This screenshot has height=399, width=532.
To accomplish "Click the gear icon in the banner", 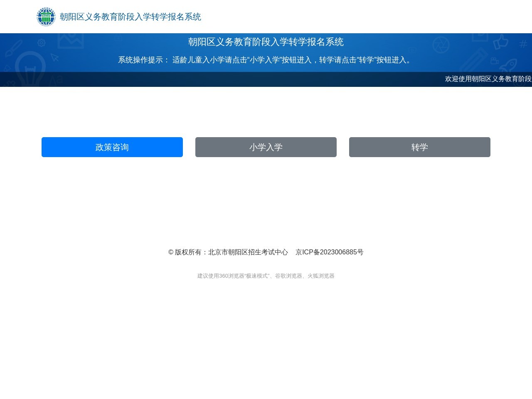I will pos(42,43).
